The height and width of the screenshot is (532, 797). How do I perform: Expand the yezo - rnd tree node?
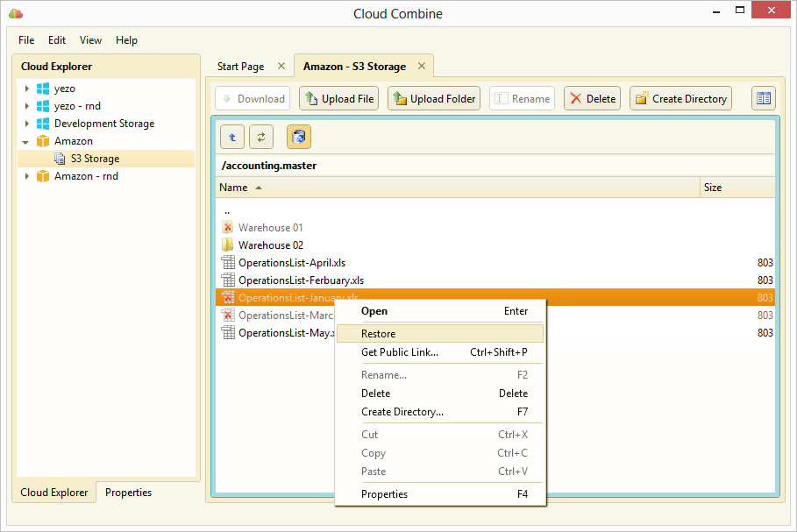pos(27,106)
